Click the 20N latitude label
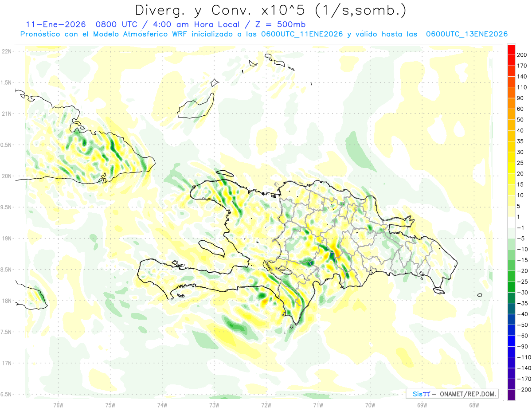Viewport: 532px width, 411px height. (6, 176)
